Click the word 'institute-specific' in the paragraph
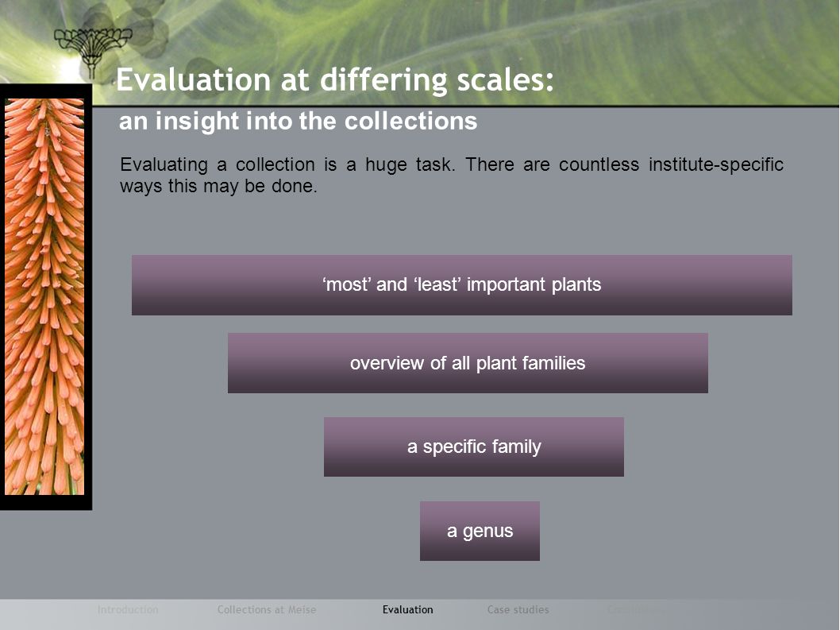This screenshot has width=840, height=630. 716,164
